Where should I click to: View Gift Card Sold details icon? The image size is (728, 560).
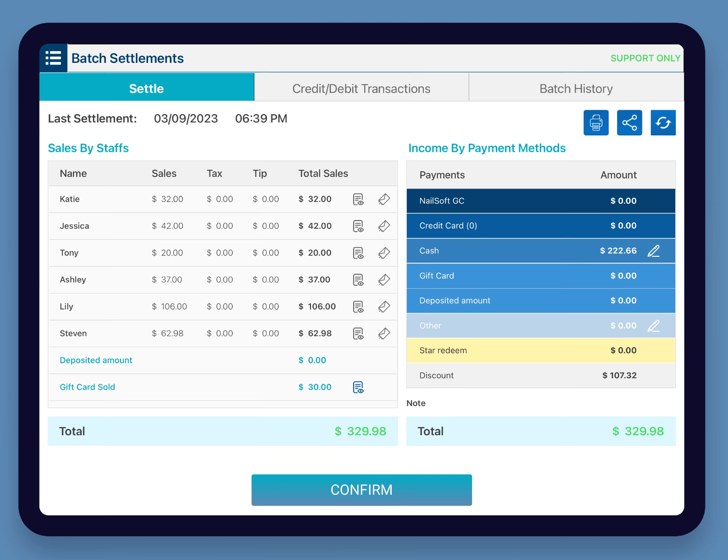pyautogui.click(x=358, y=387)
